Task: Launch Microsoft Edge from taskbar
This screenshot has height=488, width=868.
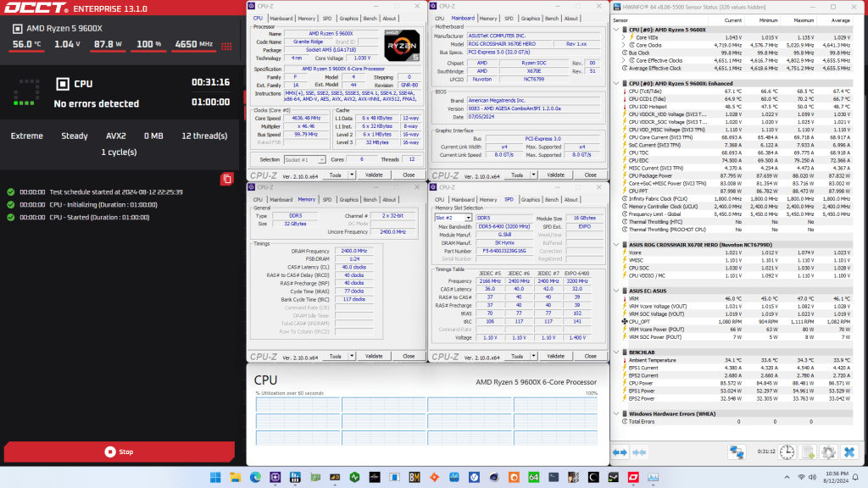Action: pos(255,477)
